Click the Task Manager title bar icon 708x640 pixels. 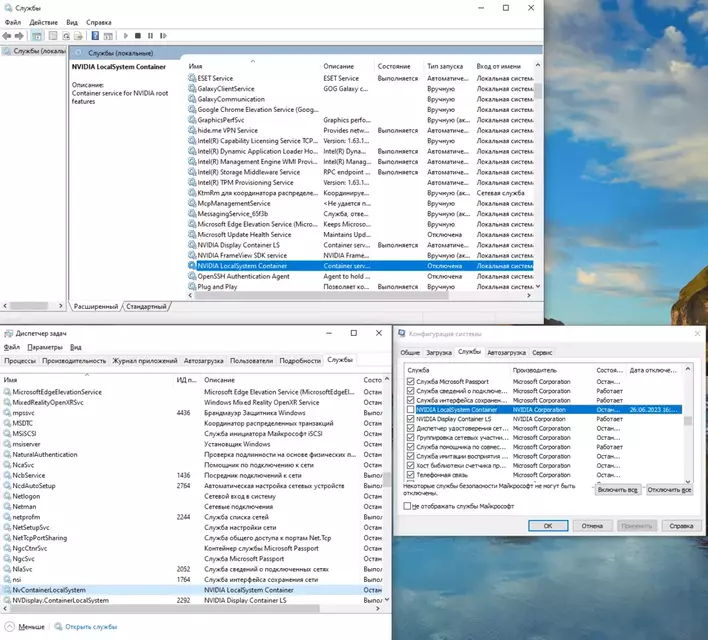pos(8,333)
